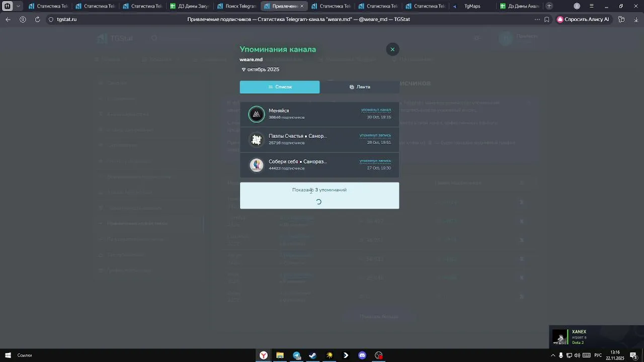
Task: Switch to the Лента view tab
Action: pos(360,87)
